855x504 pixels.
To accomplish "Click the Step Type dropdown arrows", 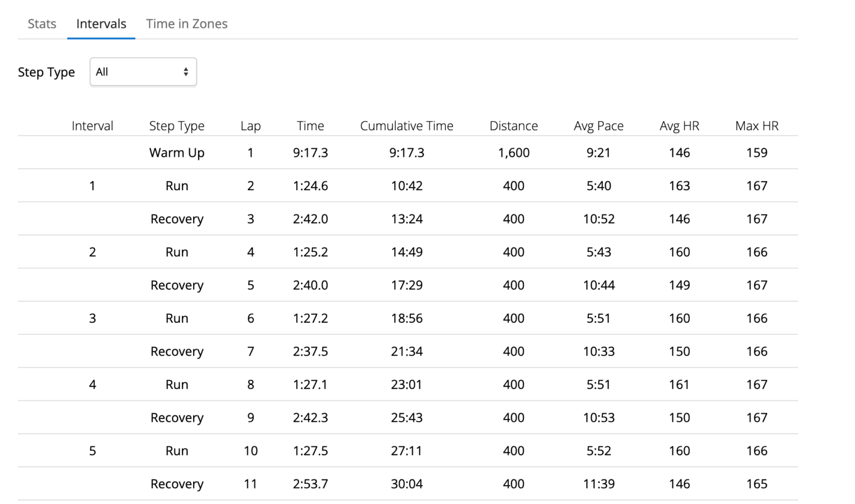I will coord(186,72).
